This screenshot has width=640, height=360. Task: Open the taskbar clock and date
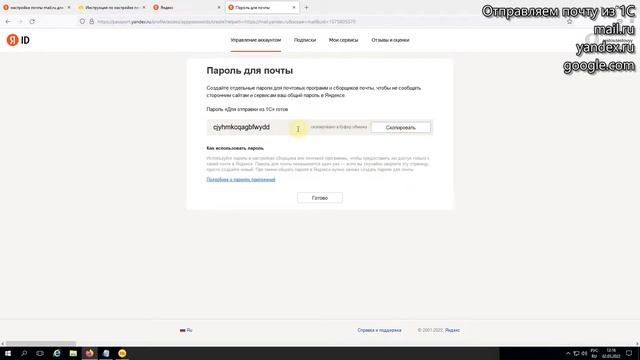click(x=611, y=353)
